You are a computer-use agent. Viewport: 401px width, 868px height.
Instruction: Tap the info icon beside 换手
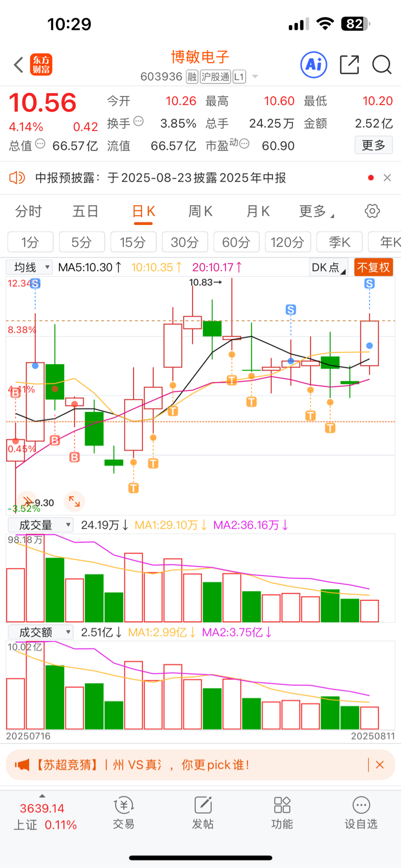[x=138, y=121]
